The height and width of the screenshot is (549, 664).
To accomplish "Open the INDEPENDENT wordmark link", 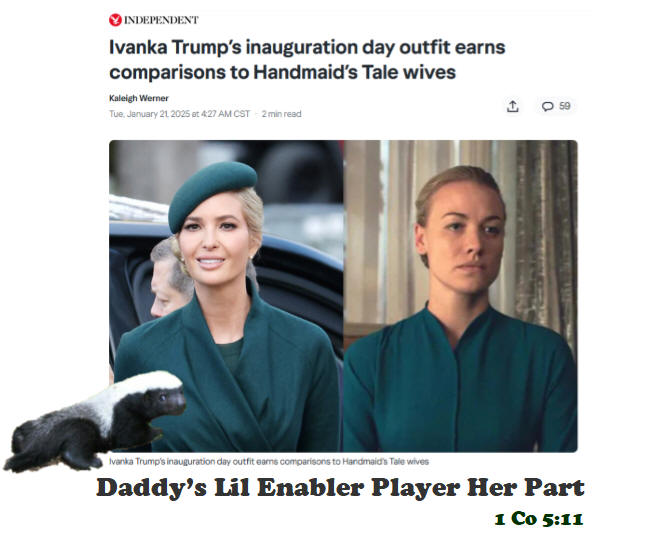I will [161, 20].
